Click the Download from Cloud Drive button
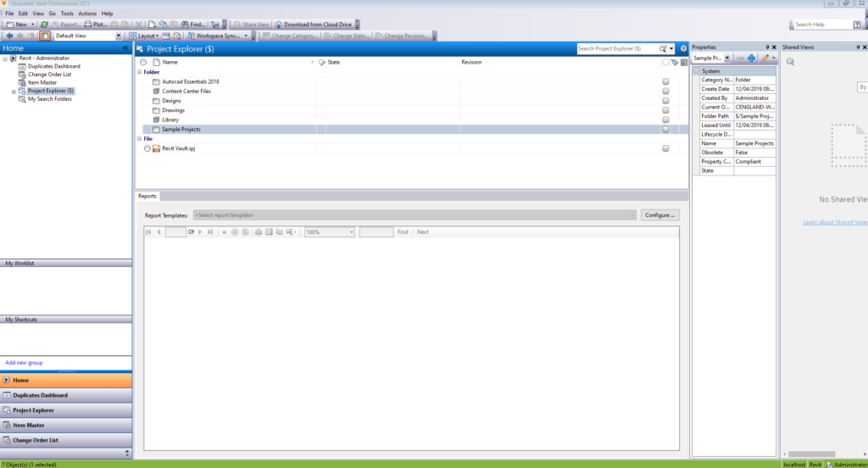868x468 pixels. (314, 25)
